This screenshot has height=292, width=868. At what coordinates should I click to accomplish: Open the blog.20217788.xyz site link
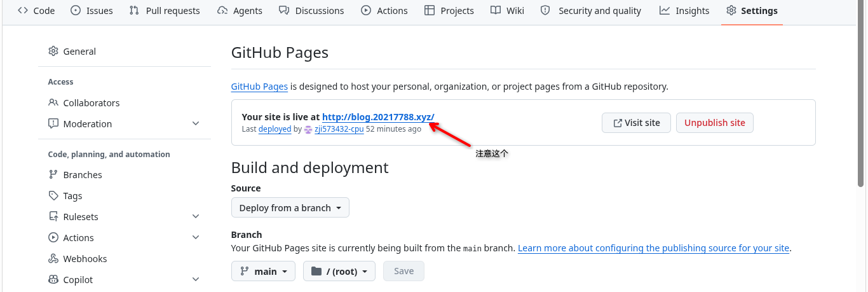378,117
